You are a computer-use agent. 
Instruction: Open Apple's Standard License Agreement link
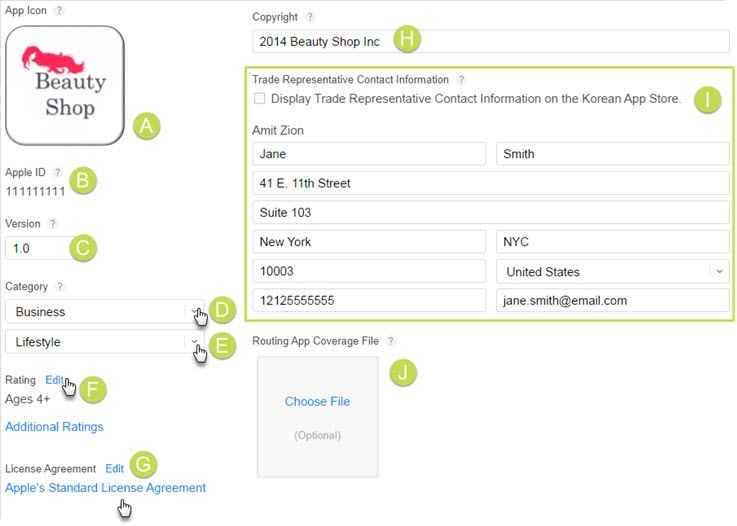[105, 488]
